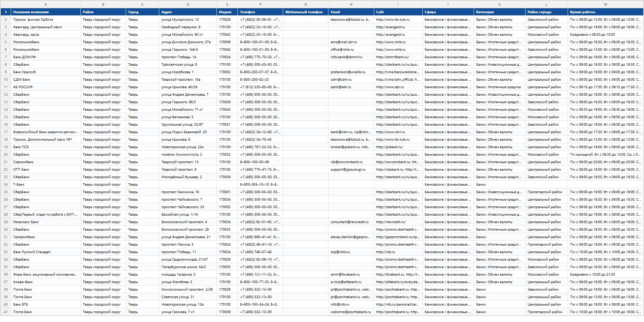Click the 'Сайт' header cell
This screenshot has height=322, width=644.
398,12
